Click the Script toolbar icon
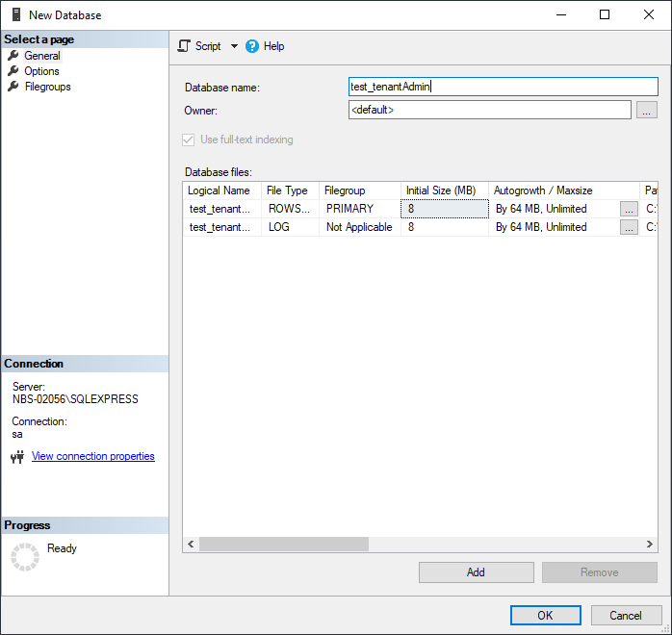This screenshot has width=672, height=635. (185, 46)
